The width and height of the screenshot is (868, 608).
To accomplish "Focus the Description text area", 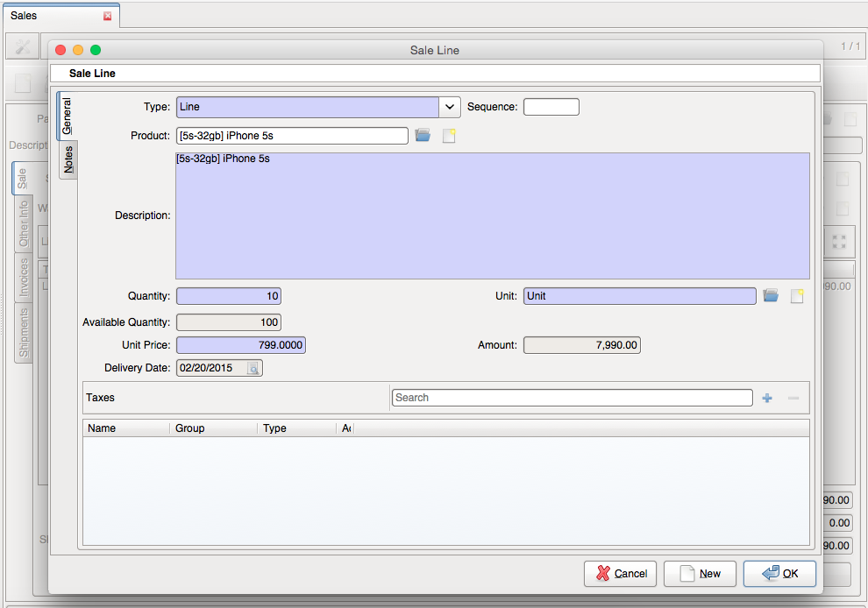I will (493, 216).
